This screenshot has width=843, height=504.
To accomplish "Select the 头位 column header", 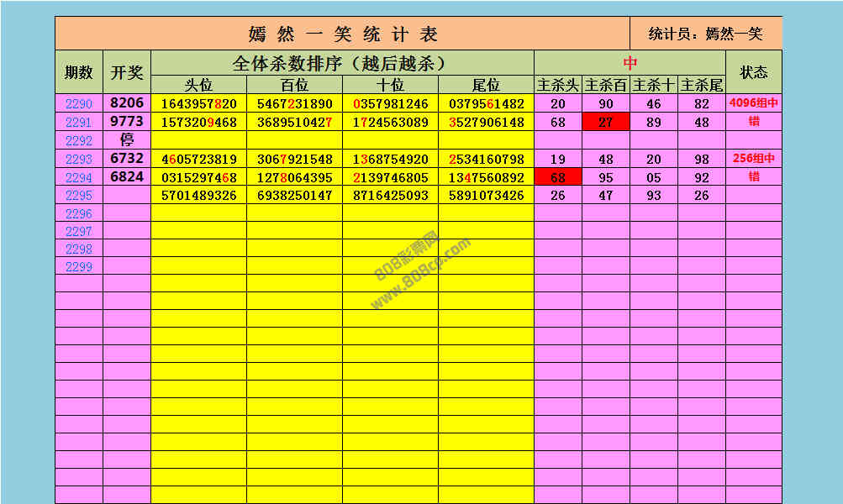I will coord(199,85).
